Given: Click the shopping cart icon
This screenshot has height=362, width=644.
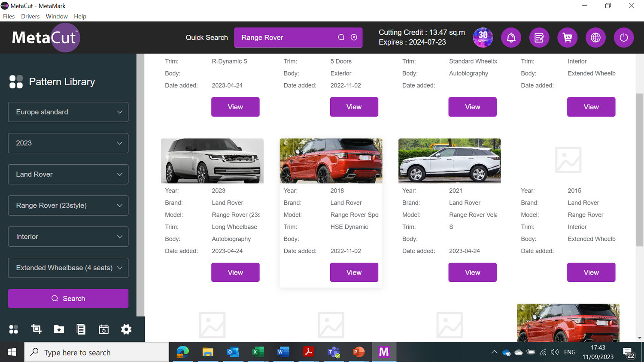Looking at the screenshot, I should pyautogui.click(x=567, y=38).
